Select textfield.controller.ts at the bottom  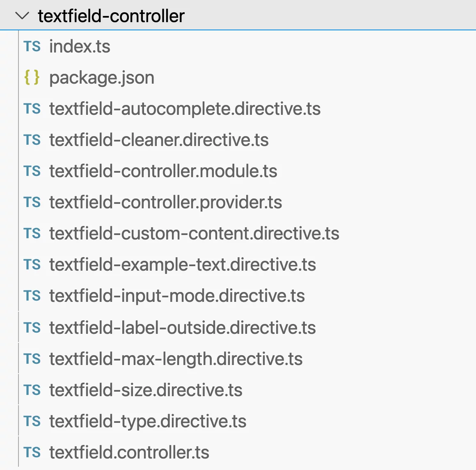click(x=129, y=452)
